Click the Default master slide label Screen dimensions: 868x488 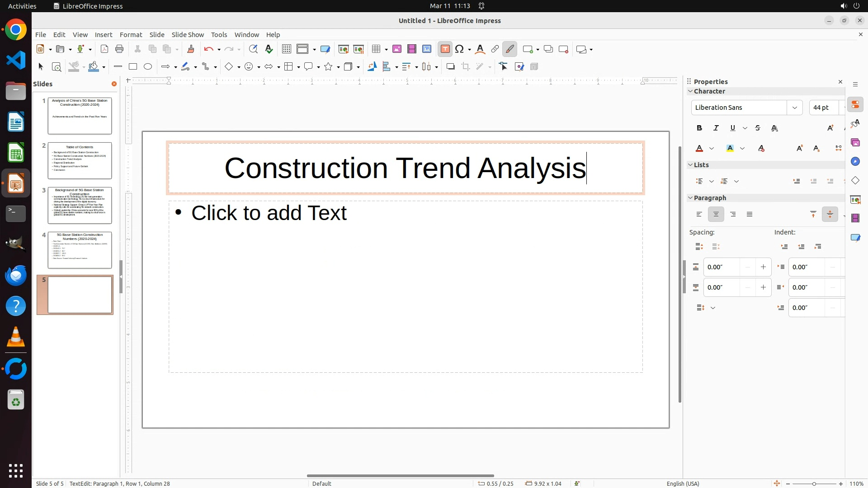tap(322, 483)
